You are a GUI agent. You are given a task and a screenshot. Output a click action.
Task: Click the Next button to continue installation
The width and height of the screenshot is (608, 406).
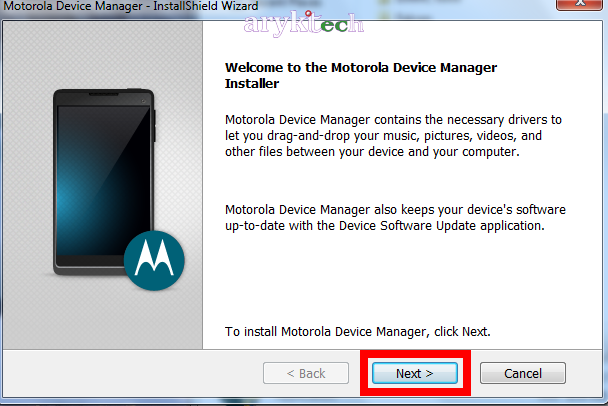click(415, 373)
